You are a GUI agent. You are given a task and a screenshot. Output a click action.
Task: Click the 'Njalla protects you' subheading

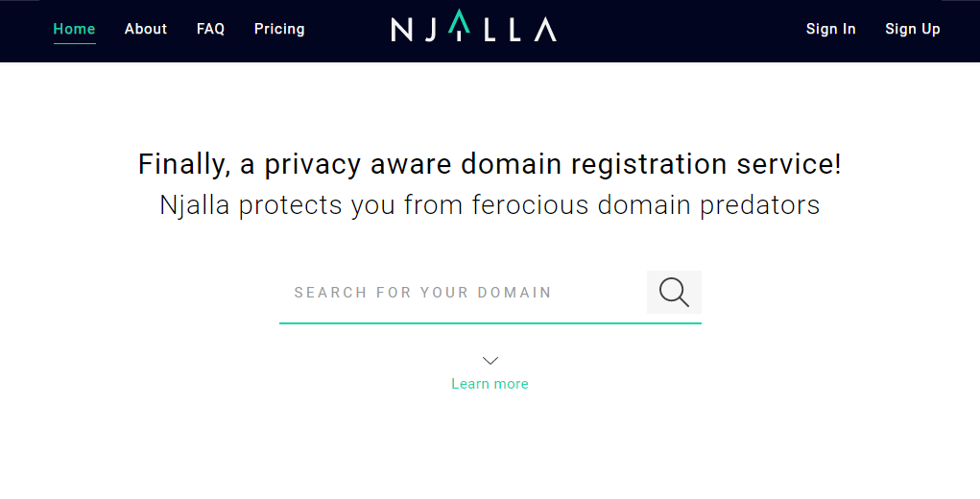click(x=490, y=205)
